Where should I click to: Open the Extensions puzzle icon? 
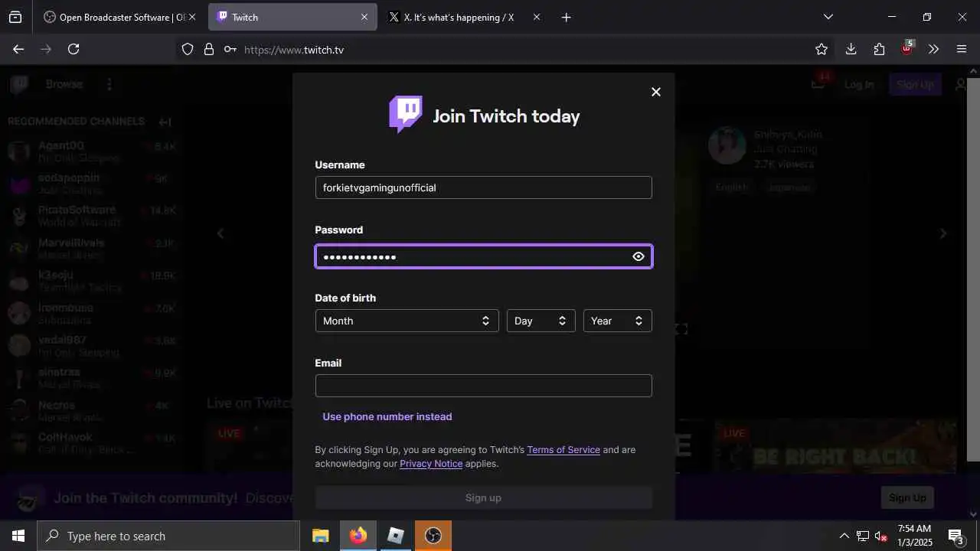[x=879, y=49]
